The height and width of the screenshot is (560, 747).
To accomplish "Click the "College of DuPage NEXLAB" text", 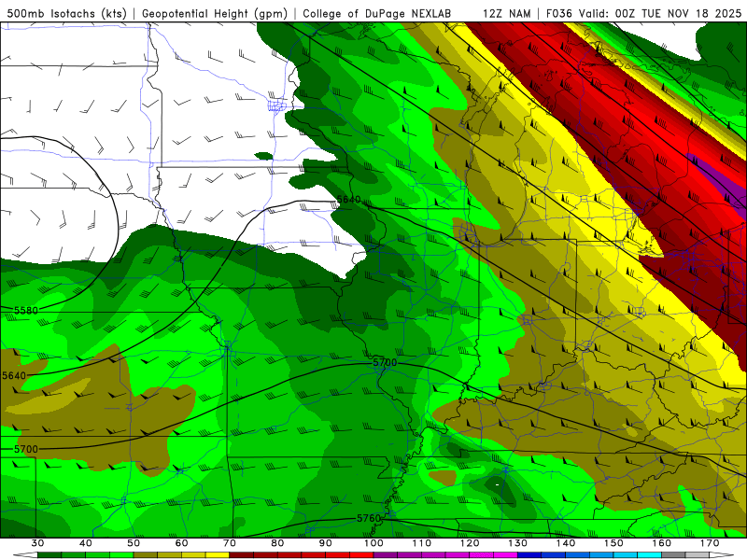I will click(377, 13).
